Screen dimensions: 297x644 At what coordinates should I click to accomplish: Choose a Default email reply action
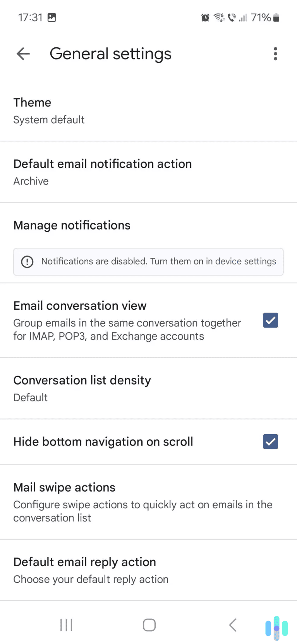tap(148, 570)
